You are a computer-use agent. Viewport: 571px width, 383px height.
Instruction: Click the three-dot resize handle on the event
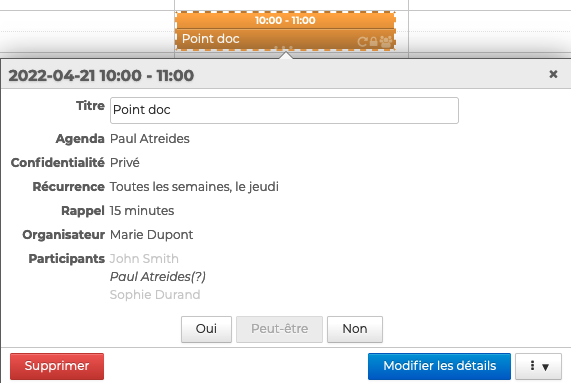point(284,47)
